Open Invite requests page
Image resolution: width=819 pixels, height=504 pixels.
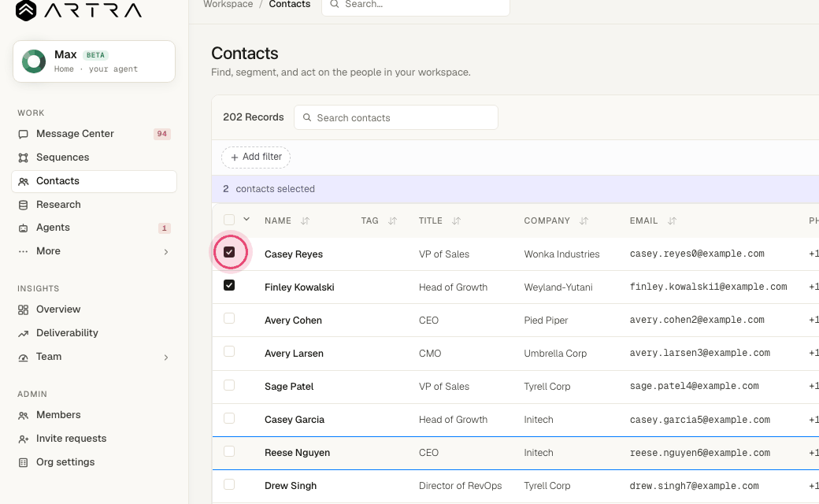click(94, 438)
